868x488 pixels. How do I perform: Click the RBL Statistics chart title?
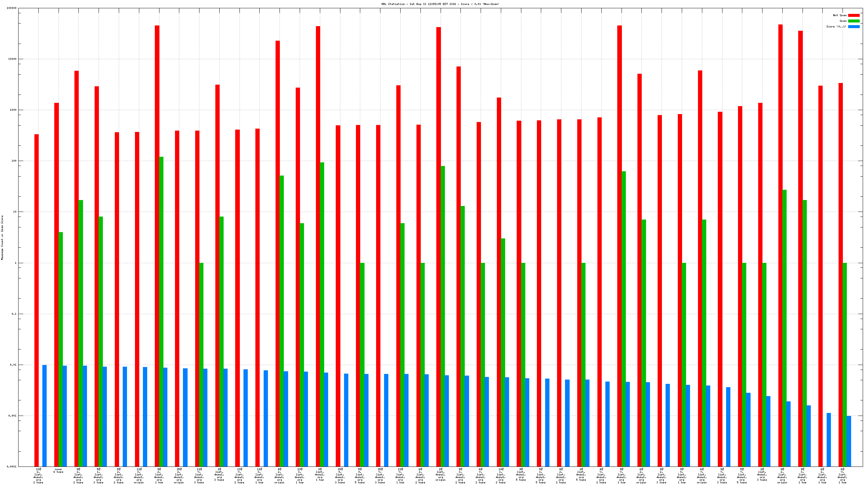(440, 4)
